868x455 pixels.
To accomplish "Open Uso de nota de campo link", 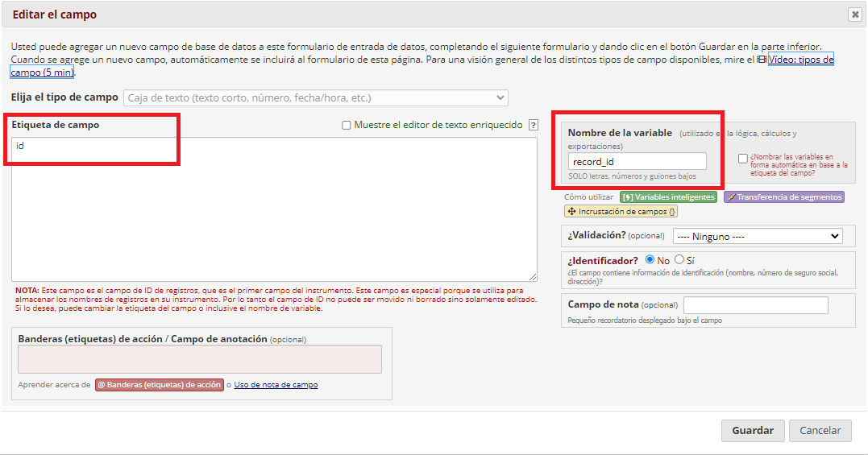I will (x=276, y=385).
